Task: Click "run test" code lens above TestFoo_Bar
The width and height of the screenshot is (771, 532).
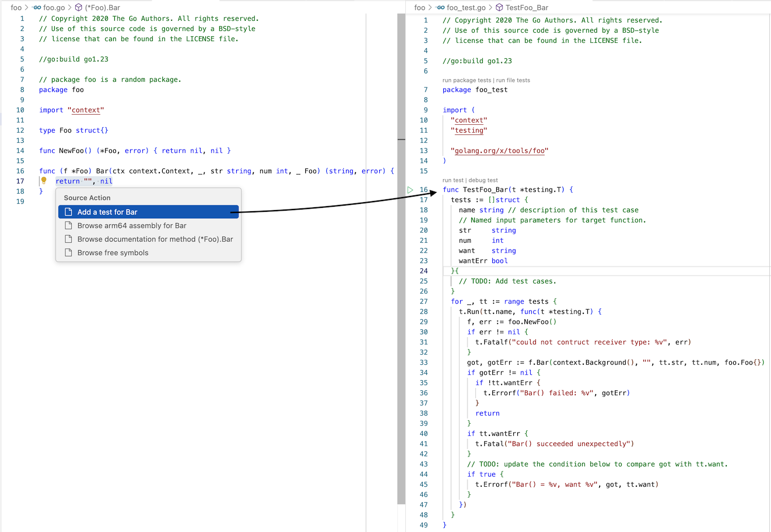Action: coord(453,180)
